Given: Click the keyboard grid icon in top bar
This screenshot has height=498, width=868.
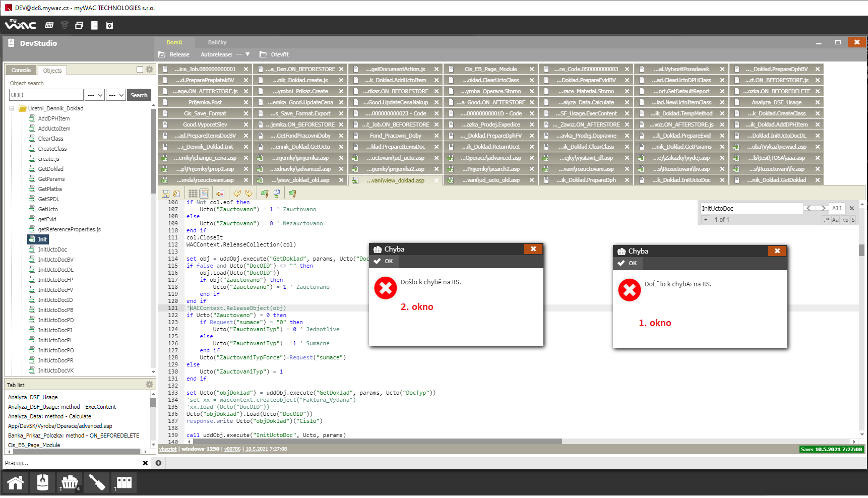Looking at the screenshot, I should (x=49, y=25).
